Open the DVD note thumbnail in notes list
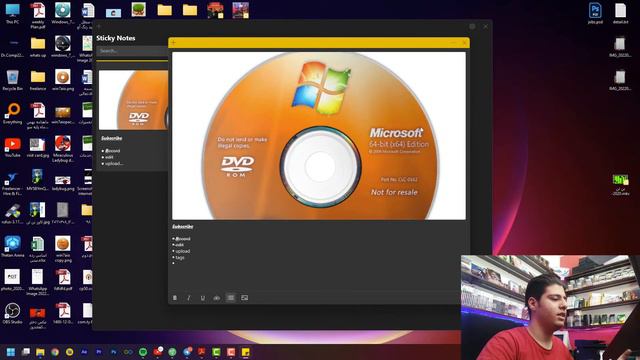640x360 pixels. click(133, 100)
